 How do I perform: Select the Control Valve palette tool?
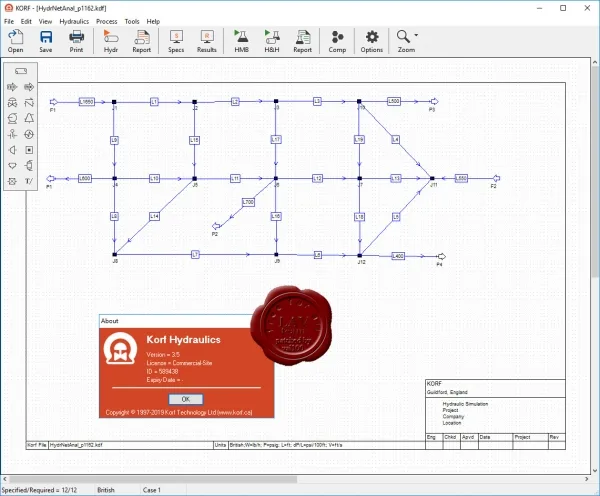click(12, 103)
